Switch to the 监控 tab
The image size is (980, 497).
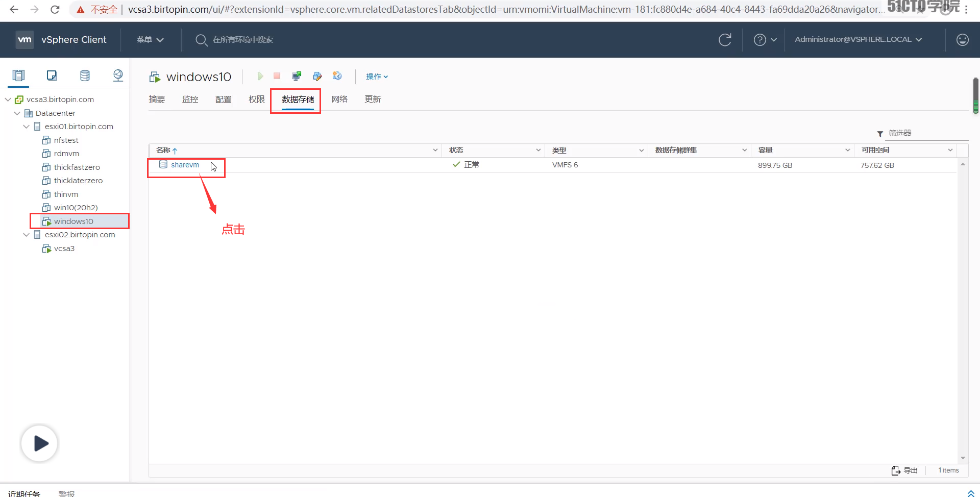[190, 100]
